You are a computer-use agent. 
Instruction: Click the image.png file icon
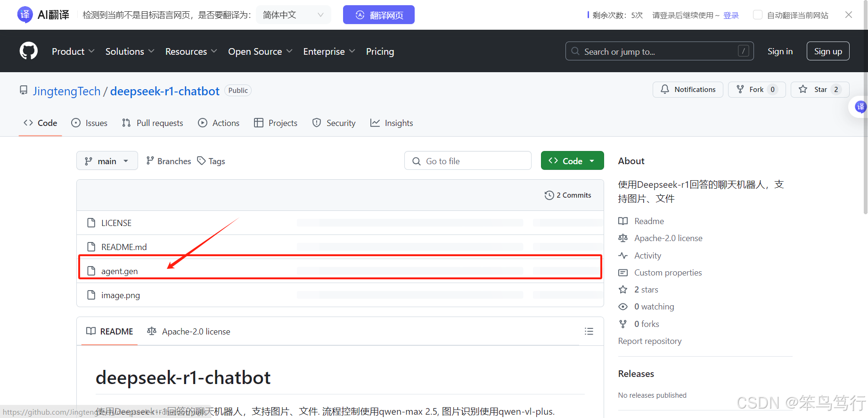91,295
